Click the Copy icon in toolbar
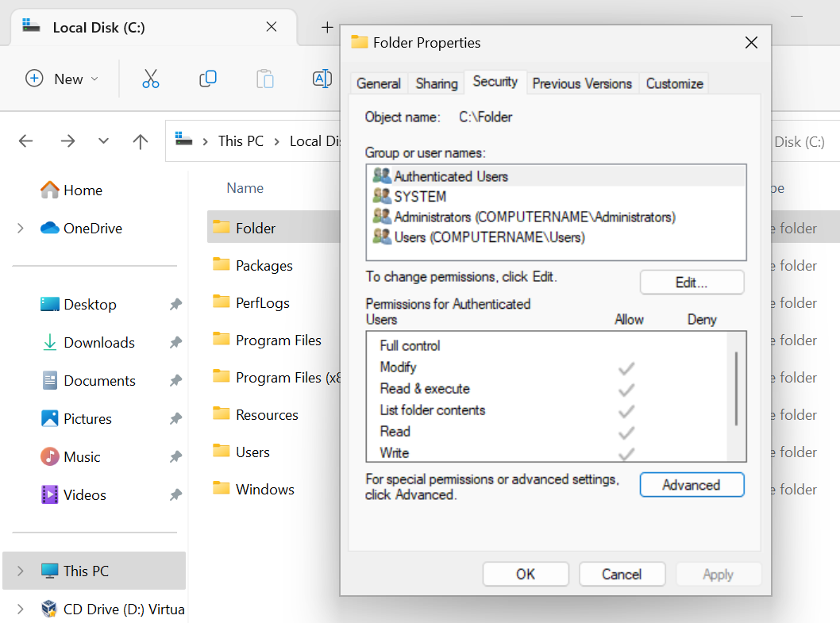 (208, 79)
